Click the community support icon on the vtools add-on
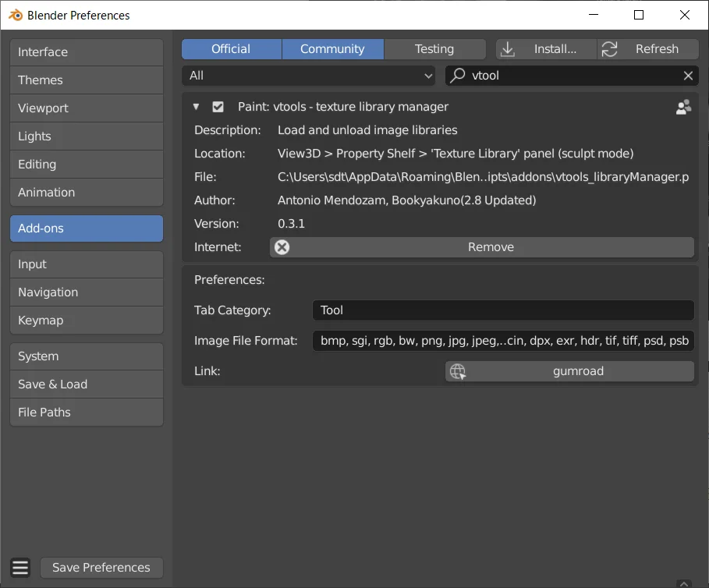709x588 pixels. 683,107
